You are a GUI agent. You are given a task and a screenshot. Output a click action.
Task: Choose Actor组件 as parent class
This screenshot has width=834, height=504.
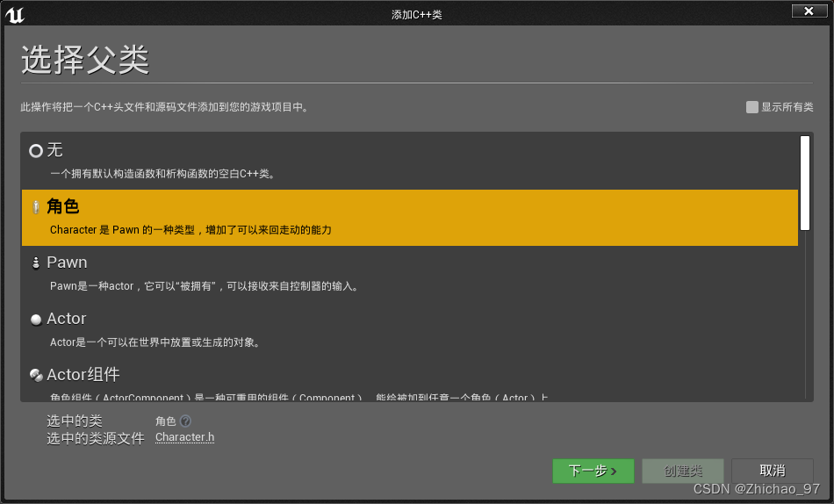pyautogui.click(x=410, y=379)
